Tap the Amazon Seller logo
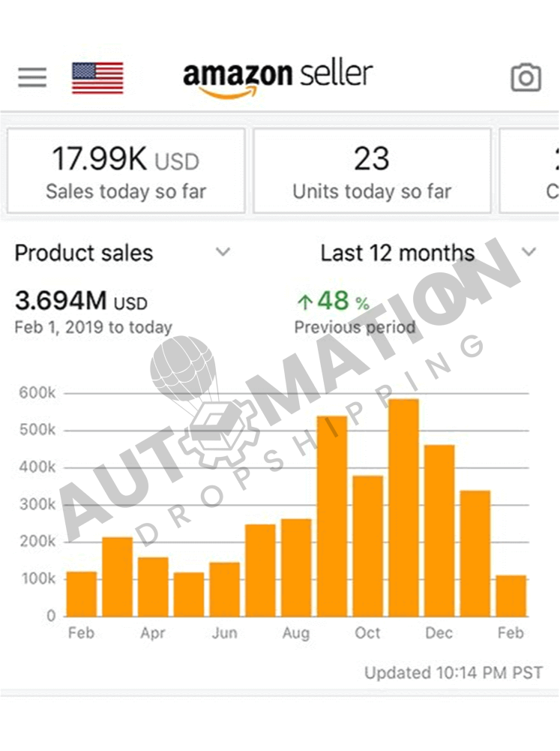The width and height of the screenshot is (560, 751). click(x=278, y=74)
